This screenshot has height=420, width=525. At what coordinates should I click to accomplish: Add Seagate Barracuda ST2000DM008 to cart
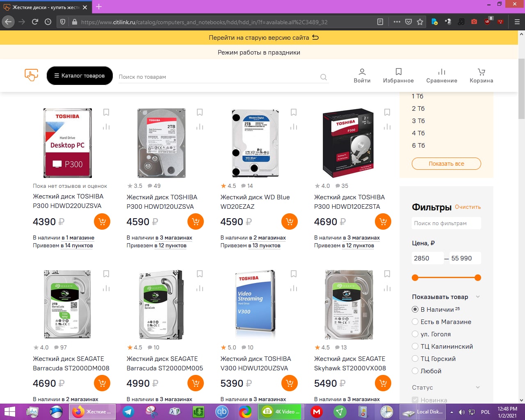(102, 383)
